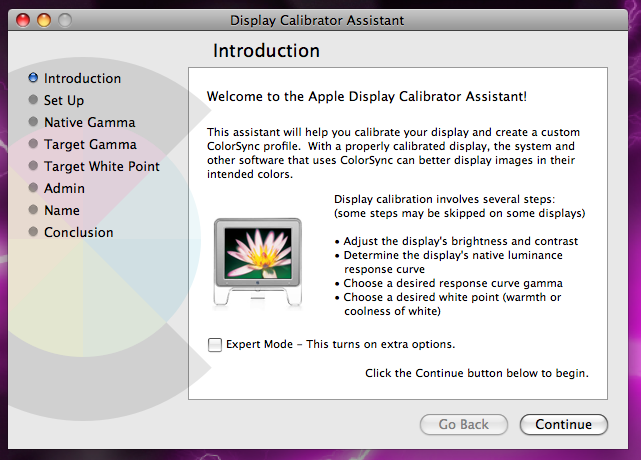Click 'Display calibration involves several steps' text
This screenshot has width=641, height=460.
point(445,200)
